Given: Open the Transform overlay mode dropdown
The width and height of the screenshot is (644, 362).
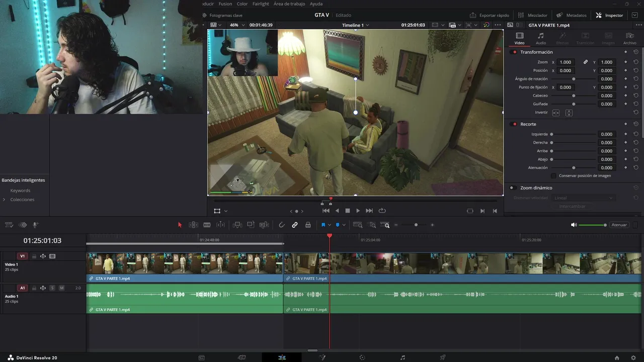Looking at the screenshot, I should 226,211.
